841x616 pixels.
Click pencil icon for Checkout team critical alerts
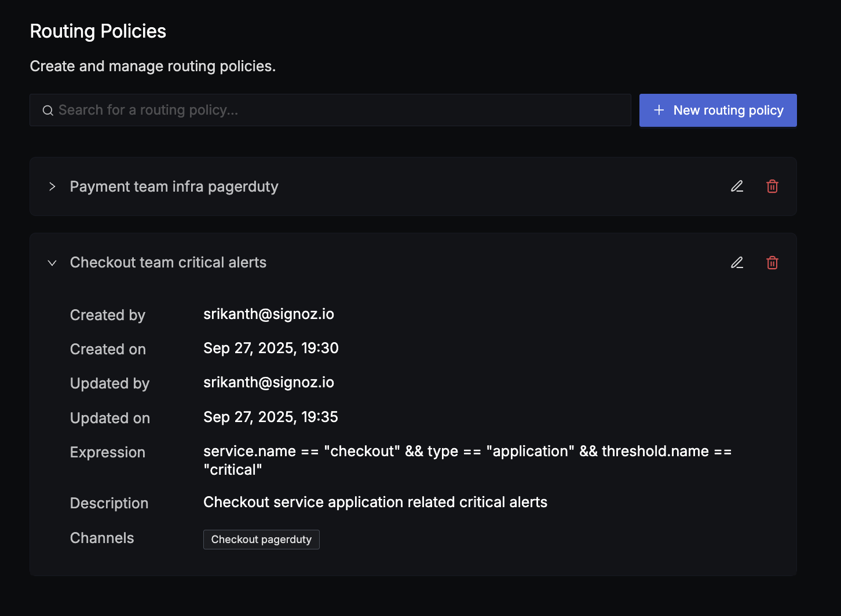[737, 263]
